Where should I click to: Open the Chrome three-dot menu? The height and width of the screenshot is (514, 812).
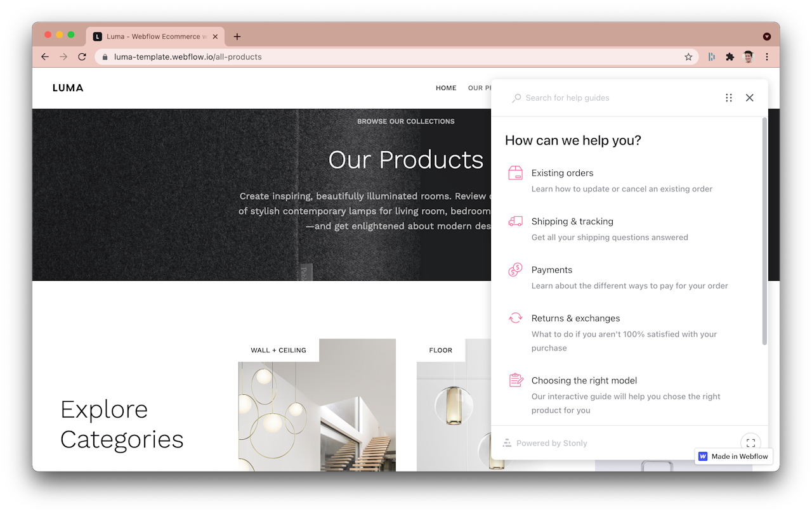(x=767, y=57)
